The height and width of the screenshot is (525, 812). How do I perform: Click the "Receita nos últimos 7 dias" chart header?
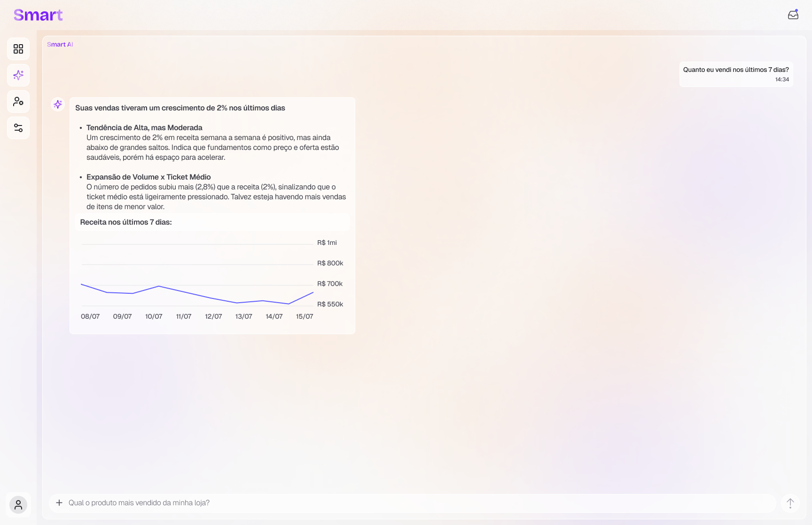[126, 222]
